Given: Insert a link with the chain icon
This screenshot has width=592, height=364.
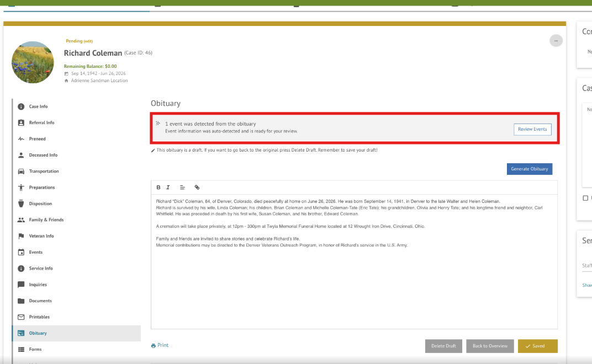Looking at the screenshot, I should pos(197,188).
